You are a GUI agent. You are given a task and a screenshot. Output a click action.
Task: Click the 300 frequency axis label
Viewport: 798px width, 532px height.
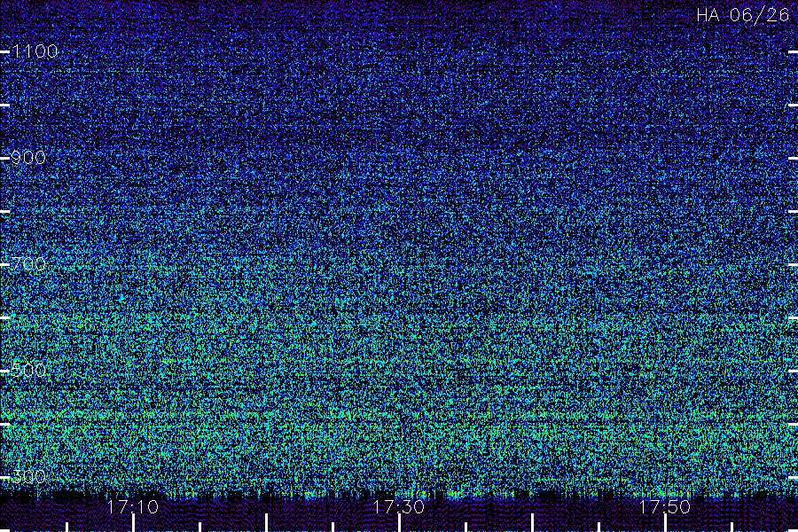[28, 477]
